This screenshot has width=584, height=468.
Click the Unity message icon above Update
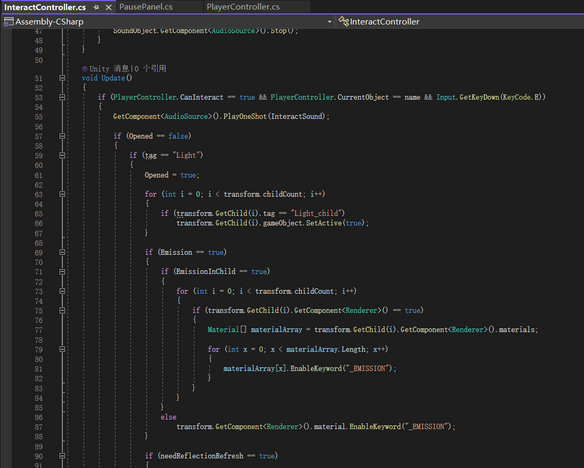tap(85, 69)
